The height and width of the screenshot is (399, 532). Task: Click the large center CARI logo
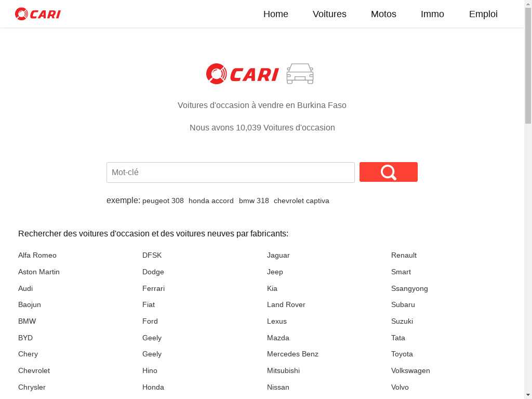coord(242,74)
